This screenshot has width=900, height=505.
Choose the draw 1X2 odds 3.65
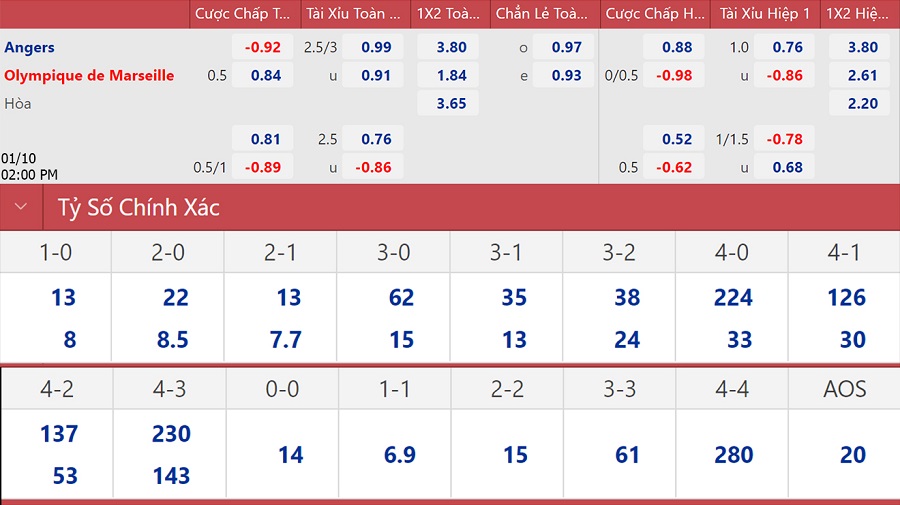click(x=448, y=103)
